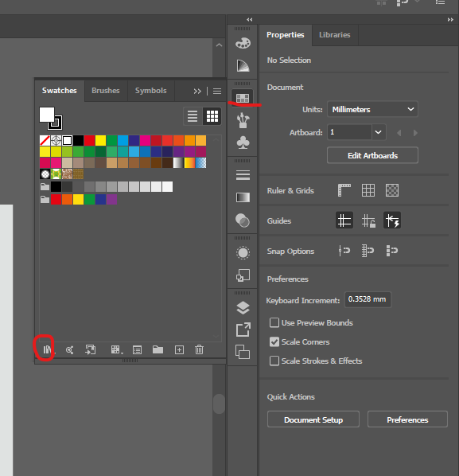Show more panel tabs double chevron
The image size is (459, 476).
(197, 91)
